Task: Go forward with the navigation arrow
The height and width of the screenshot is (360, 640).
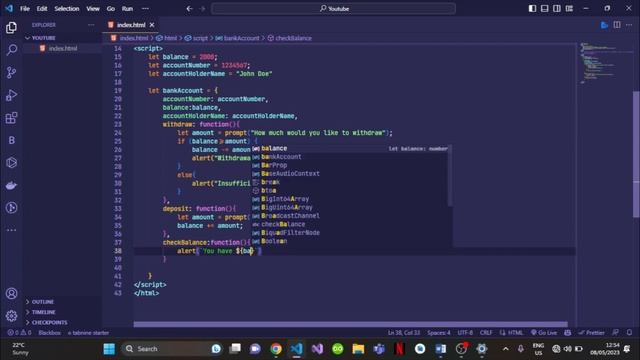Action: 202,8
